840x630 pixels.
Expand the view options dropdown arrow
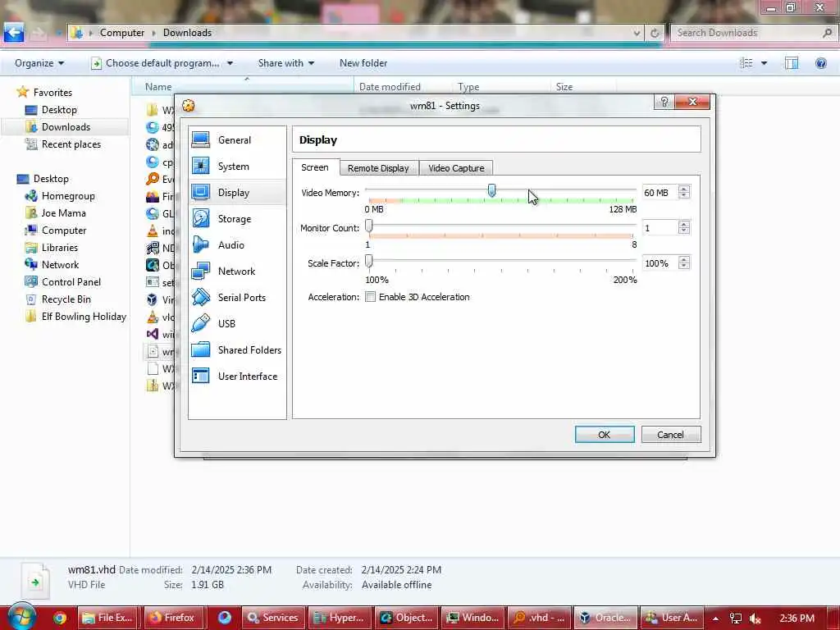click(765, 63)
